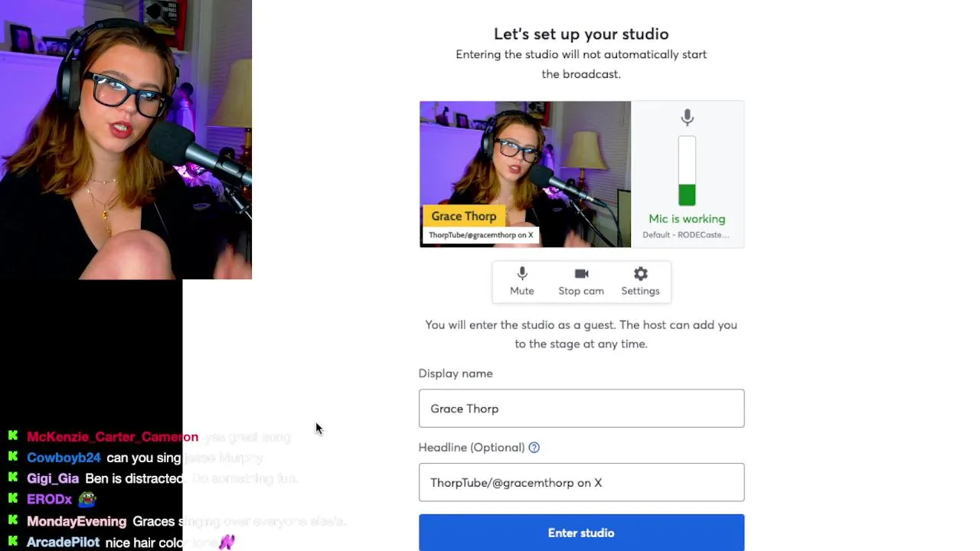
Task: Click the McKenzie_Carter_Cameron chat username
Action: point(113,437)
